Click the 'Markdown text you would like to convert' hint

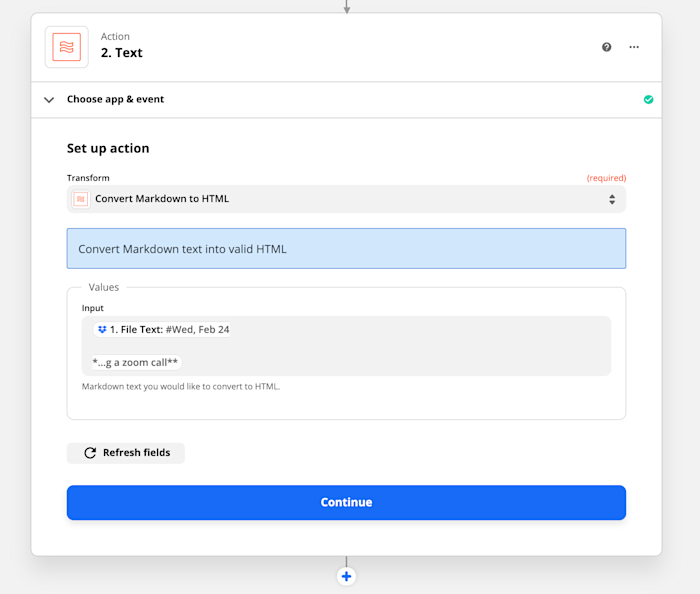tap(181, 386)
